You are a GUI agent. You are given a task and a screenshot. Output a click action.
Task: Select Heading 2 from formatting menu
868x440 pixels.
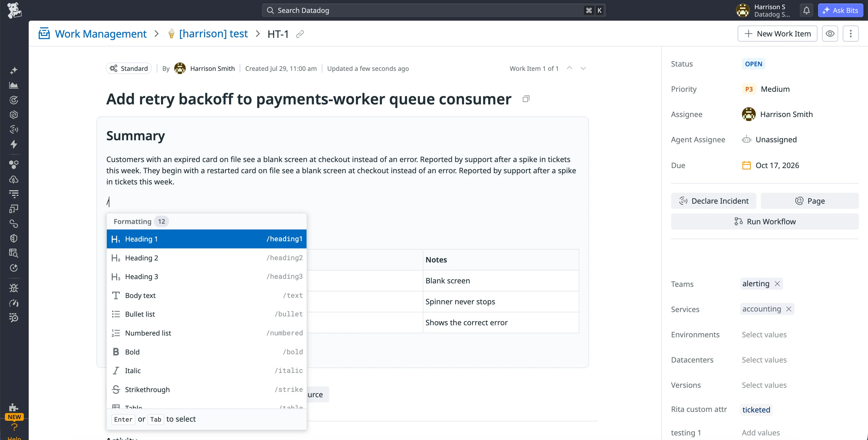207,258
